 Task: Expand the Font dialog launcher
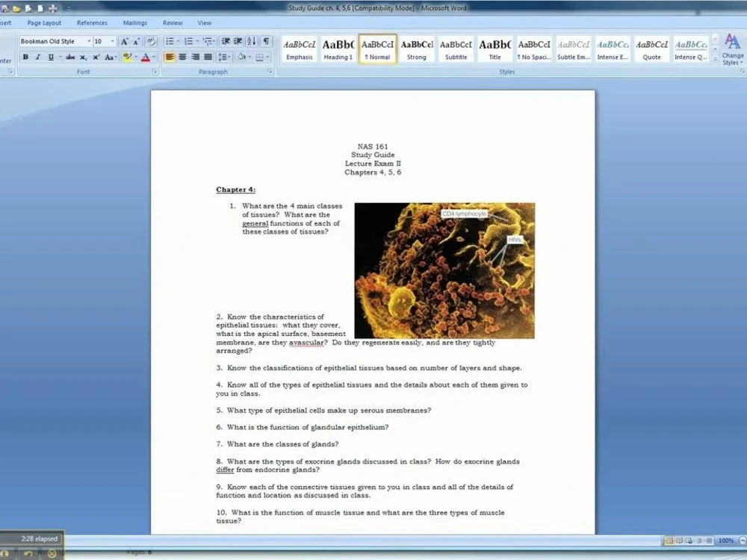155,72
